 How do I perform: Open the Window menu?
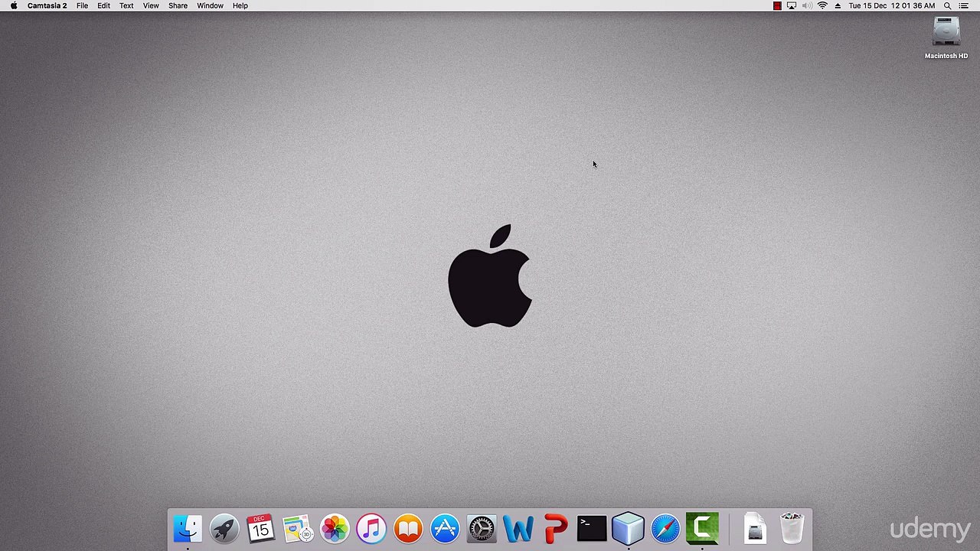point(210,5)
